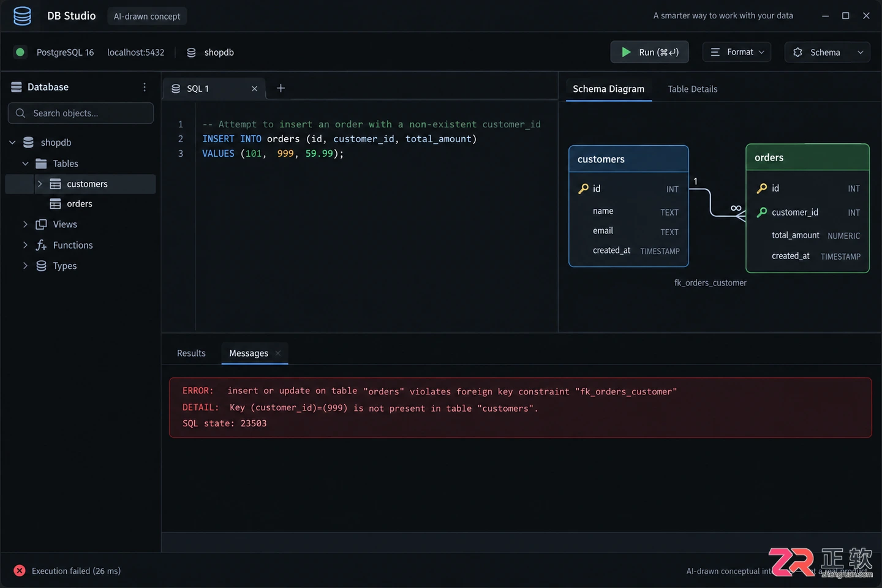Click the search magnifier icon
Screen dimensions: 882x588
coord(20,113)
